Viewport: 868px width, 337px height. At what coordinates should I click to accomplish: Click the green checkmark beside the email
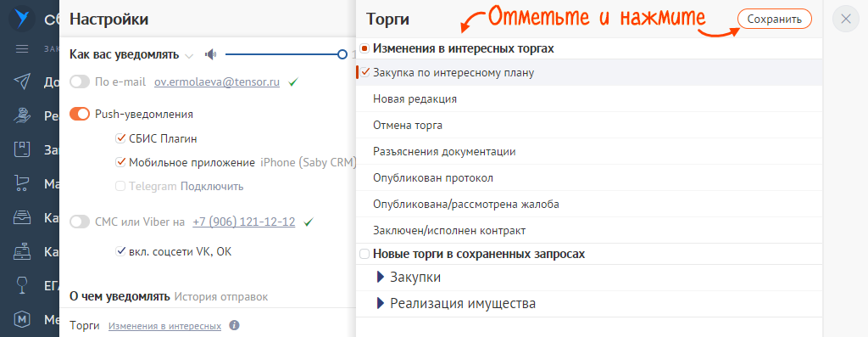(293, 82)
